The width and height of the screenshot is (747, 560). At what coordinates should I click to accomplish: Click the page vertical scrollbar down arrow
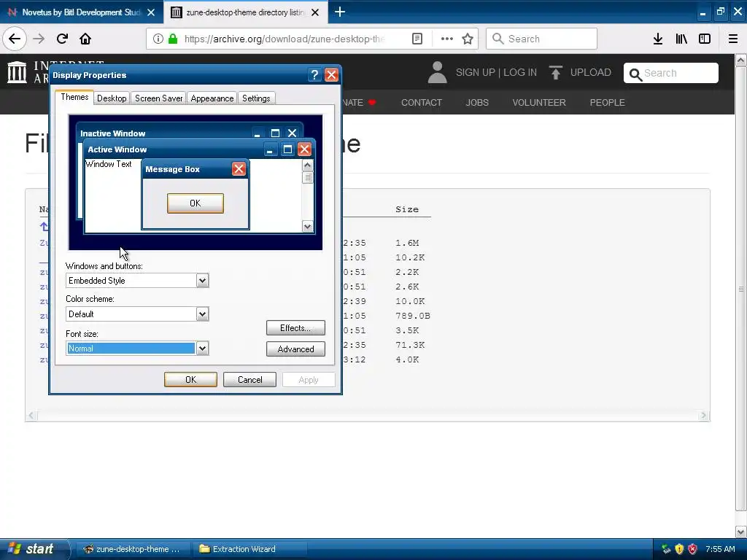click(x=741, y=532)
